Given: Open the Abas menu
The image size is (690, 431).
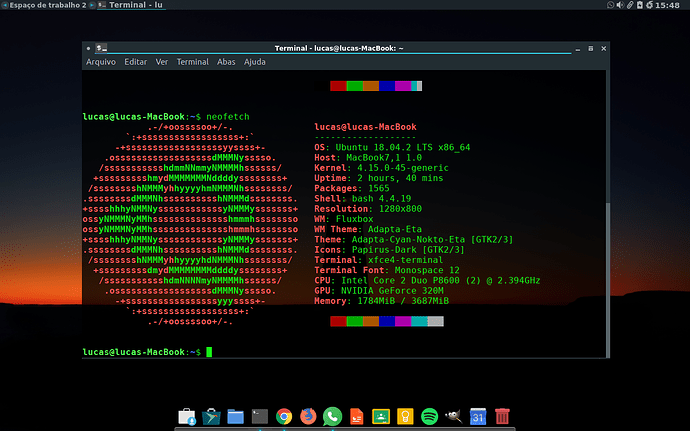Looking at the screenshot, I should tap(226, 62).
